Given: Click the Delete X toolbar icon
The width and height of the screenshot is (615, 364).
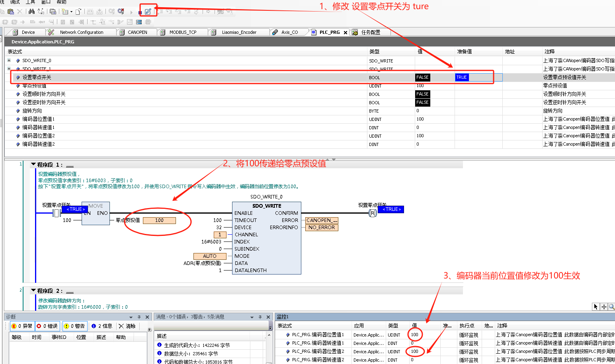Looking at the screenshot, I should [x=20, y=12].
